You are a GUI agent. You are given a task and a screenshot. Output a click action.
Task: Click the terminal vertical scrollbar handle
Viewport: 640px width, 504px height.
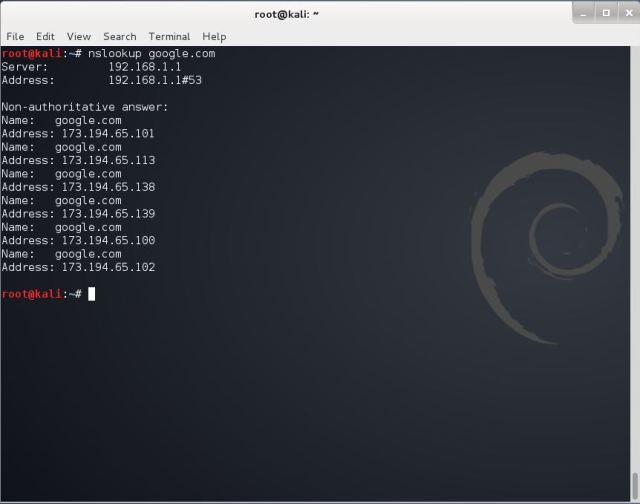pos(635,486)
